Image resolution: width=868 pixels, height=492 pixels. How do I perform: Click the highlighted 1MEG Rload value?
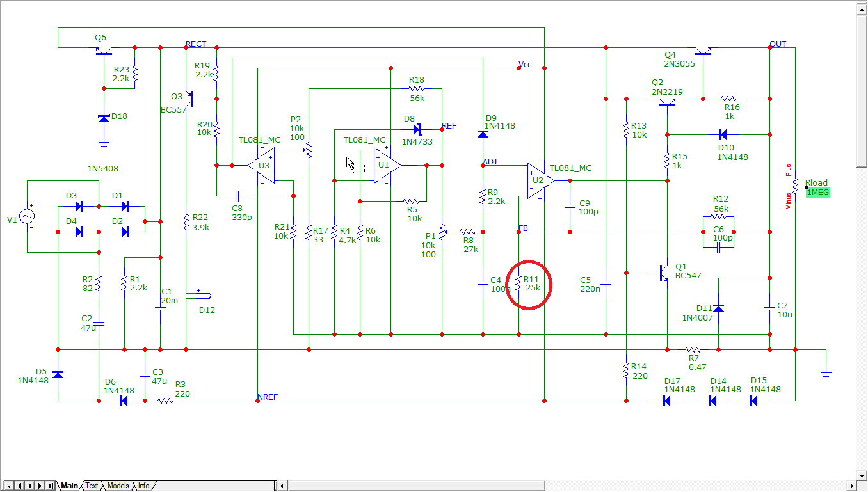(x=817, y=193)
